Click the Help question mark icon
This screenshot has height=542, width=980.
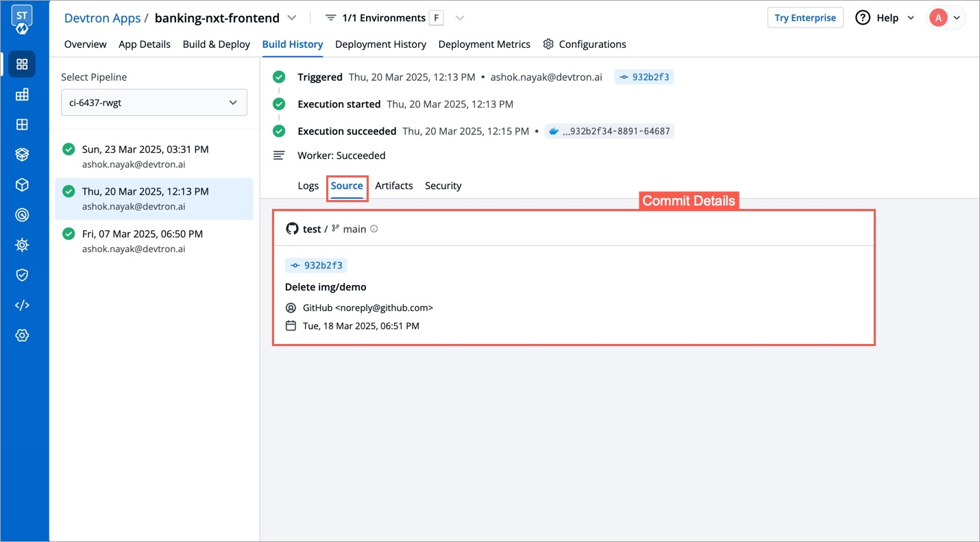coord(863,18)
